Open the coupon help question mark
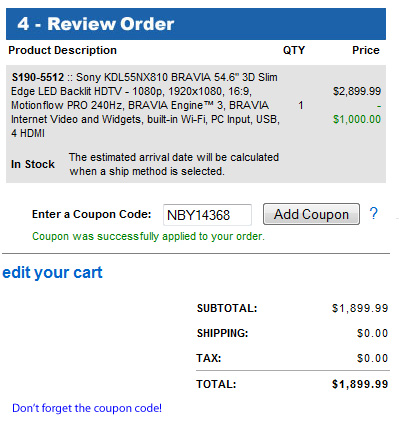Image resolution: width=399 pixels, height=421 pixels. pos(374,213)
